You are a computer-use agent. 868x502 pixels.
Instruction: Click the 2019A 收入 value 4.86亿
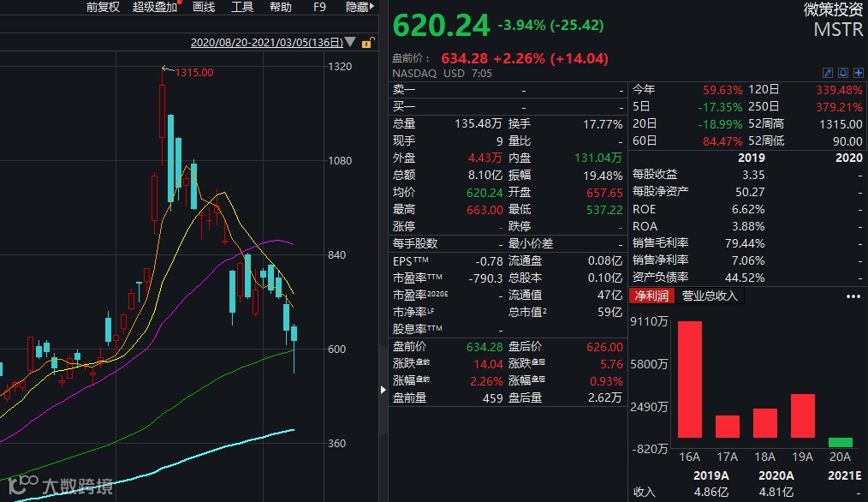click(x=711, y=492)
